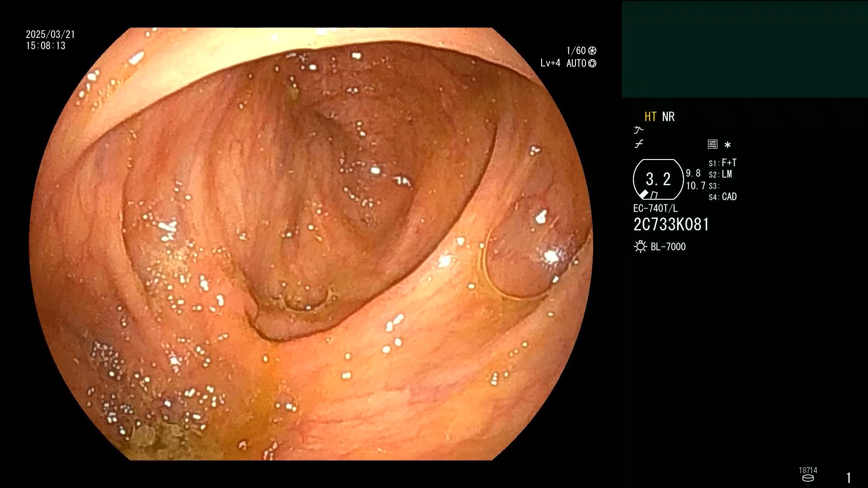Toggle the yellow HT indicator

tap(651, 117)
